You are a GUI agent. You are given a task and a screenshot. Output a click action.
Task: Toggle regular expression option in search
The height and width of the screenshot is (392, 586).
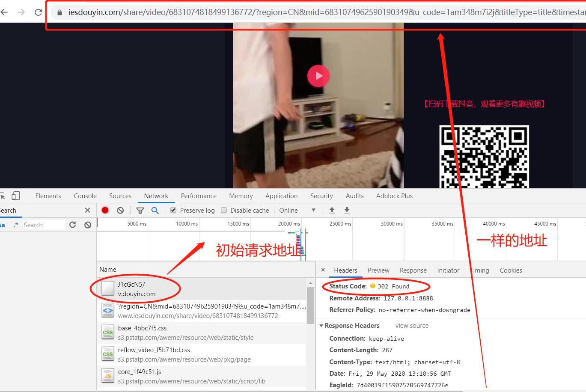(16, 225)
